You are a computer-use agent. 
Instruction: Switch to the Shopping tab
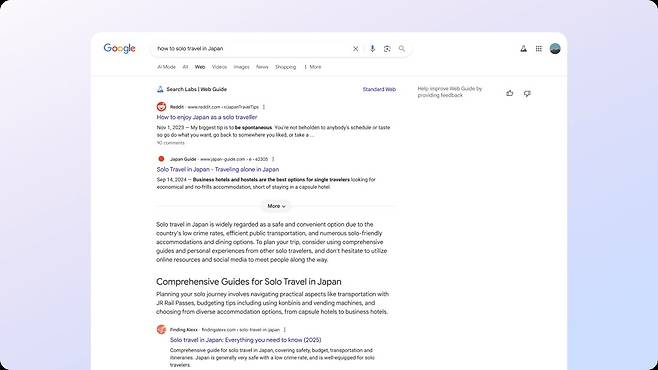pos(285,67)
